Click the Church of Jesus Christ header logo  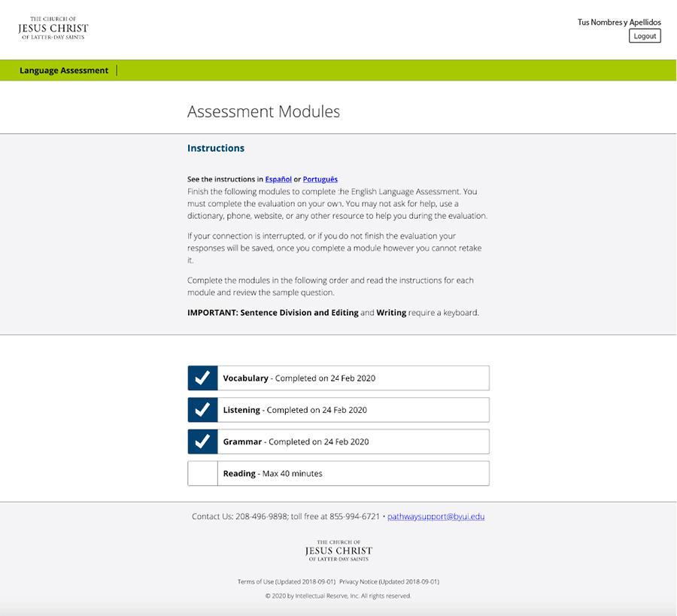[52, 27]
